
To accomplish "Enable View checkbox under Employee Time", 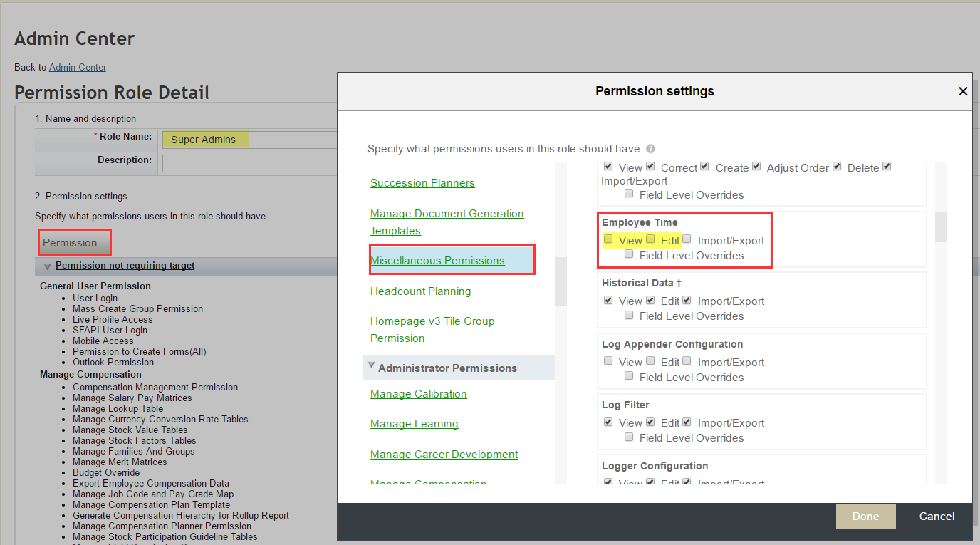I will point(608,239).
